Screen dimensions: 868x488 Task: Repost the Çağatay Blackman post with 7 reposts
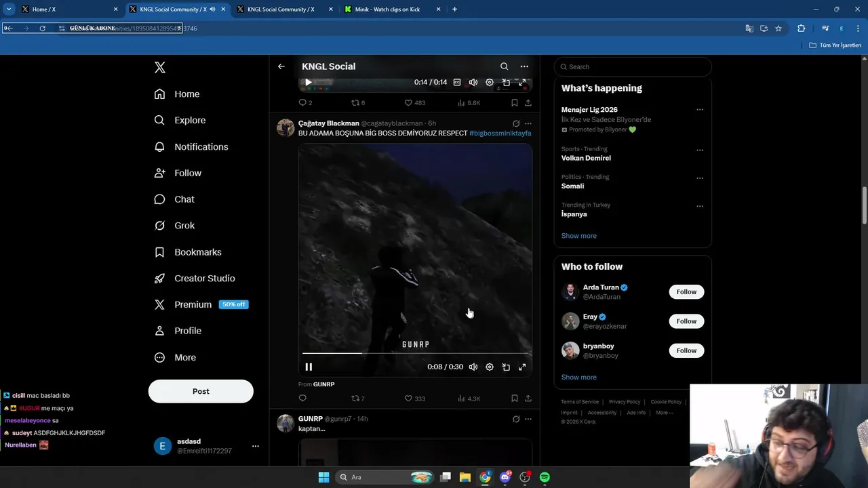(x=357, y=399)
